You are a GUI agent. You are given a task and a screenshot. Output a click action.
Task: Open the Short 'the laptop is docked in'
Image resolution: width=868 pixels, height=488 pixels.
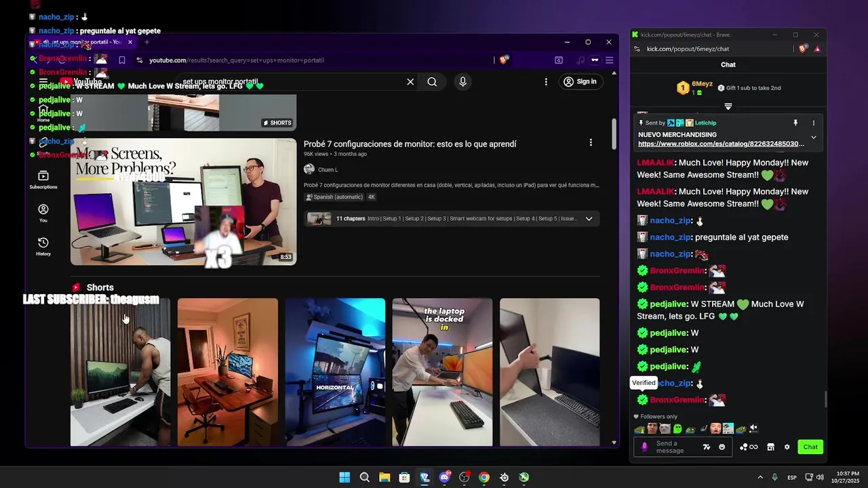[x=442, y=372]
